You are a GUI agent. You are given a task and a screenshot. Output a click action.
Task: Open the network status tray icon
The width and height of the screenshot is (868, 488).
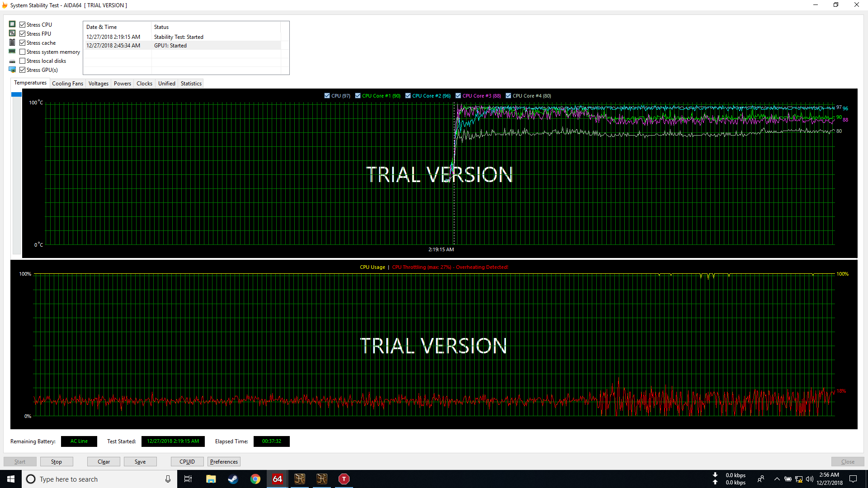[799, 479]
